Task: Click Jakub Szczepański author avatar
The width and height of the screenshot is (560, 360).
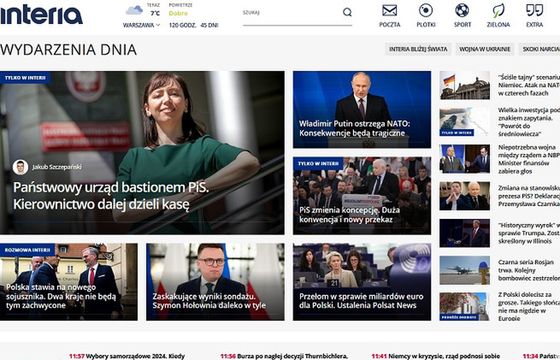Action: (21, 167)
